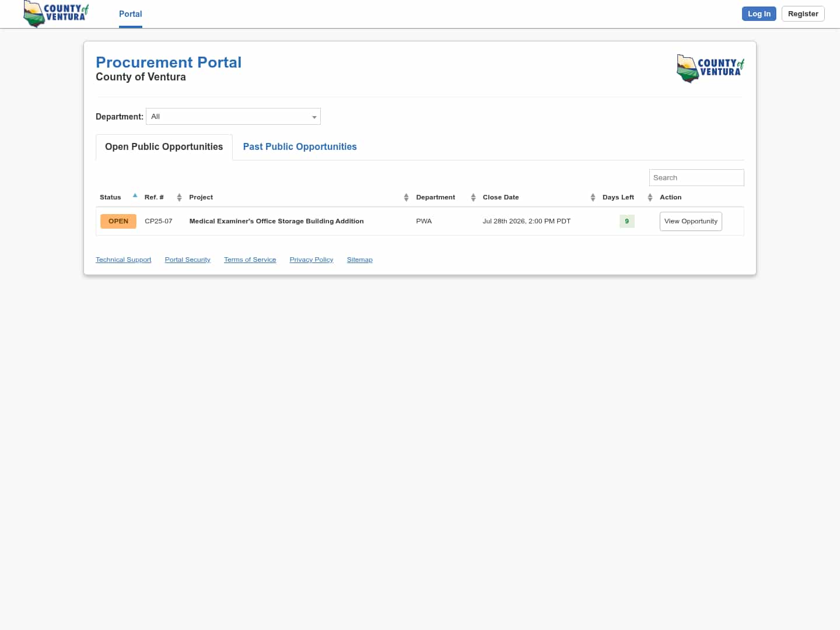Click the Action column header
Image resolution: width=840 pixels, height=630 pixels.
click(671, 197)
